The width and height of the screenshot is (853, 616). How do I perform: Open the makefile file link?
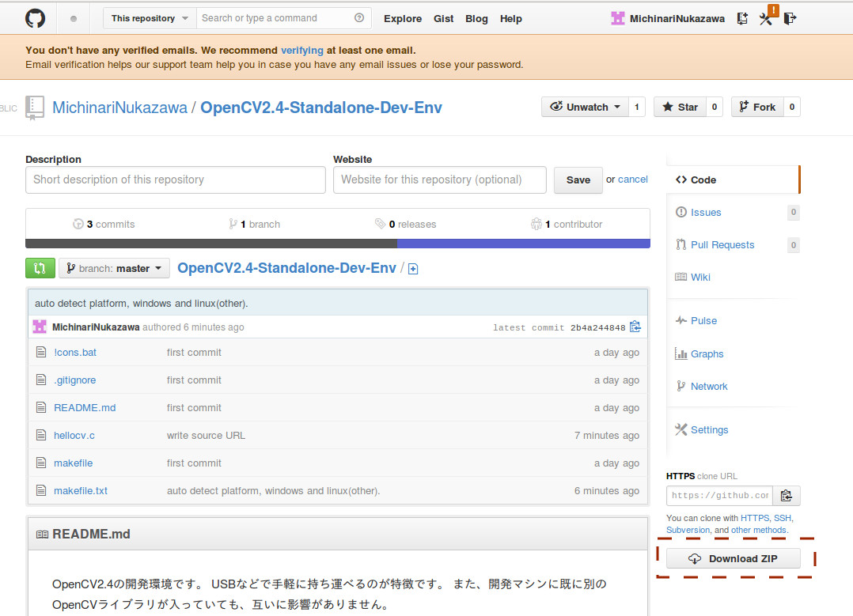(x=74, y=463)
